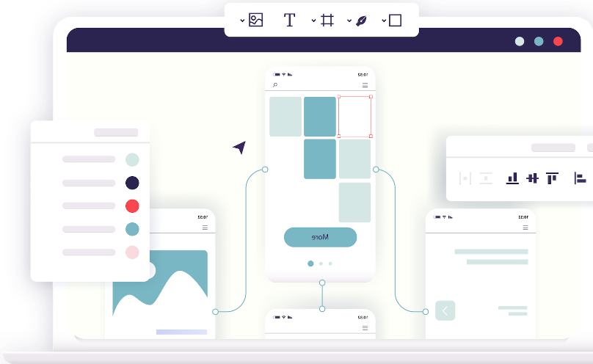Pick the red color swatch in left panel
The width and height of the screenshot is (593, 364).
(x=132, y=206)
